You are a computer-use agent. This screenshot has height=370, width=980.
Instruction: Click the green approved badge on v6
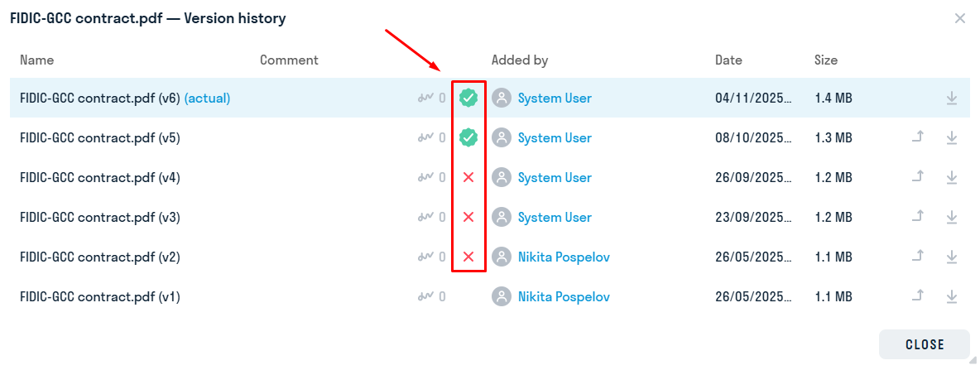(468, 99)
